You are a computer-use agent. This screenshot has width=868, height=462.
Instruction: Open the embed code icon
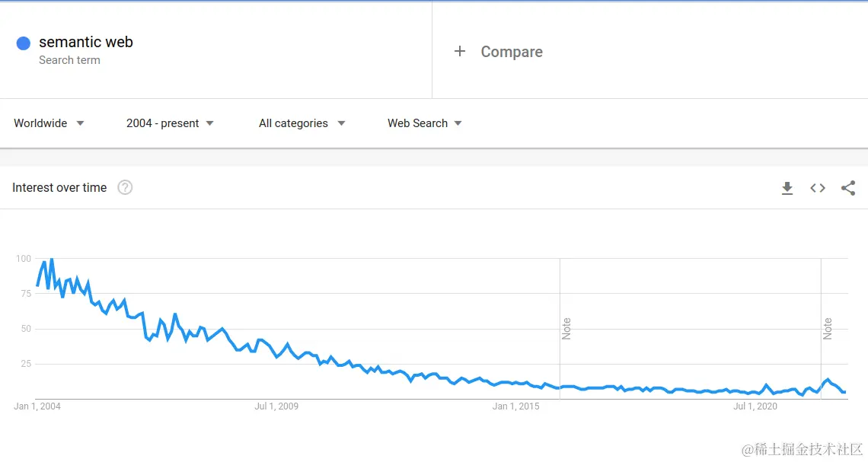818,188
